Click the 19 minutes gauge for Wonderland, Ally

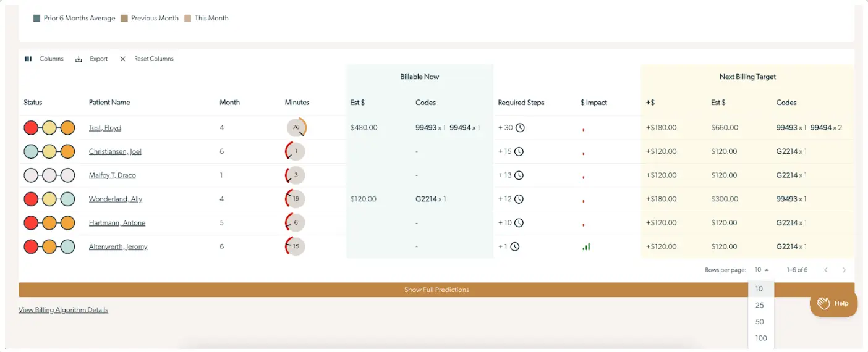295,199
